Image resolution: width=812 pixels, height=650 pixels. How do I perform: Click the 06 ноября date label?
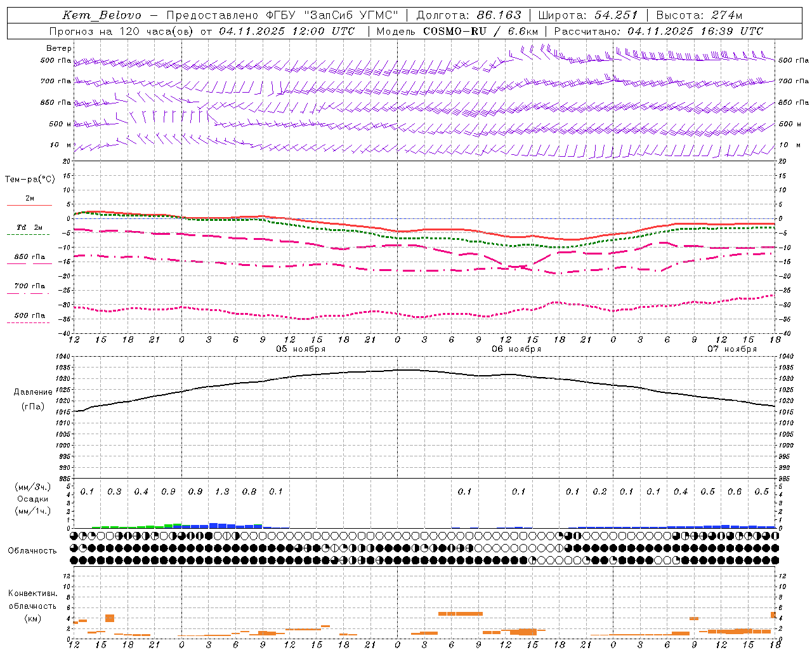point(516,349)
